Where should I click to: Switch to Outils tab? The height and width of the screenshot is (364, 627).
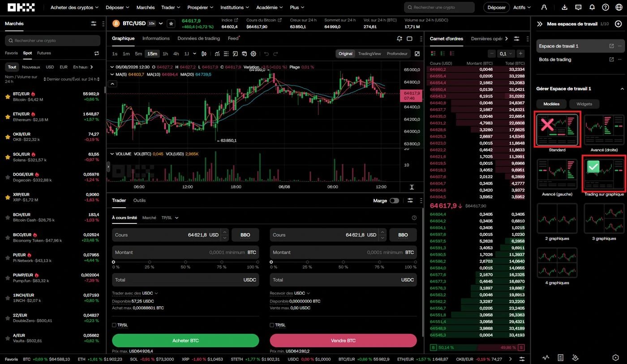click(x=139, y=201)
